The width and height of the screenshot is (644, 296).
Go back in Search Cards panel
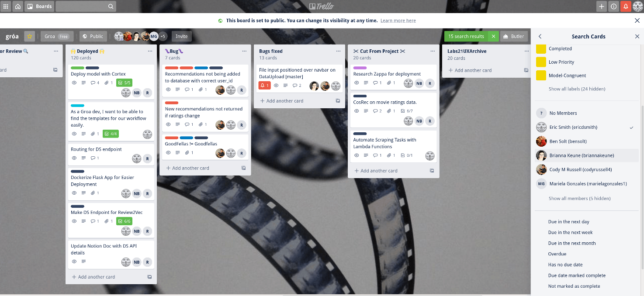540,37
